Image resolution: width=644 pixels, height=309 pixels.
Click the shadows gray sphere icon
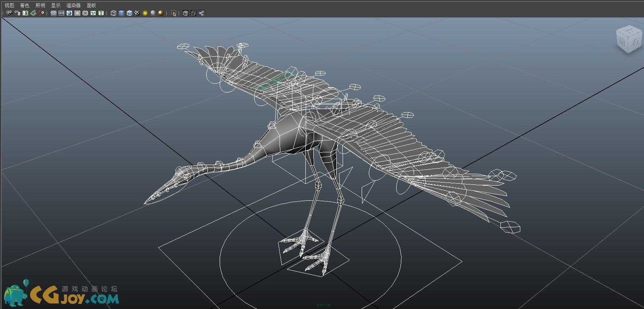153,13
